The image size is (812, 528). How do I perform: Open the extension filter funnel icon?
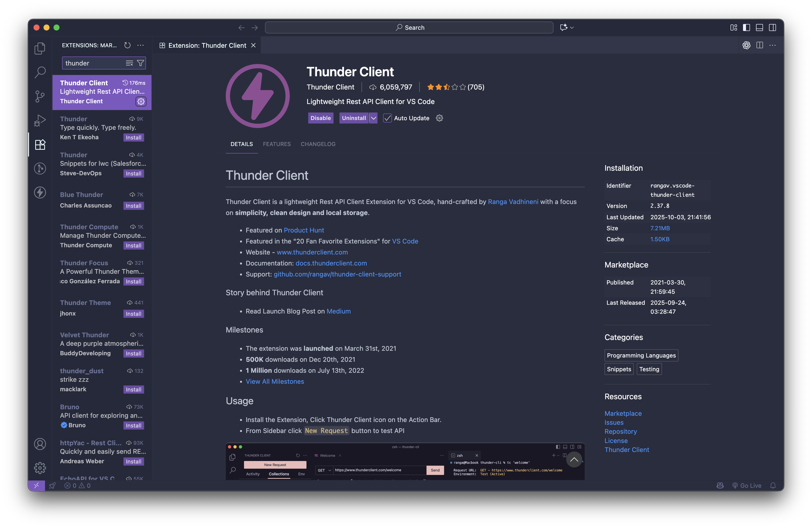pos(140,63)
